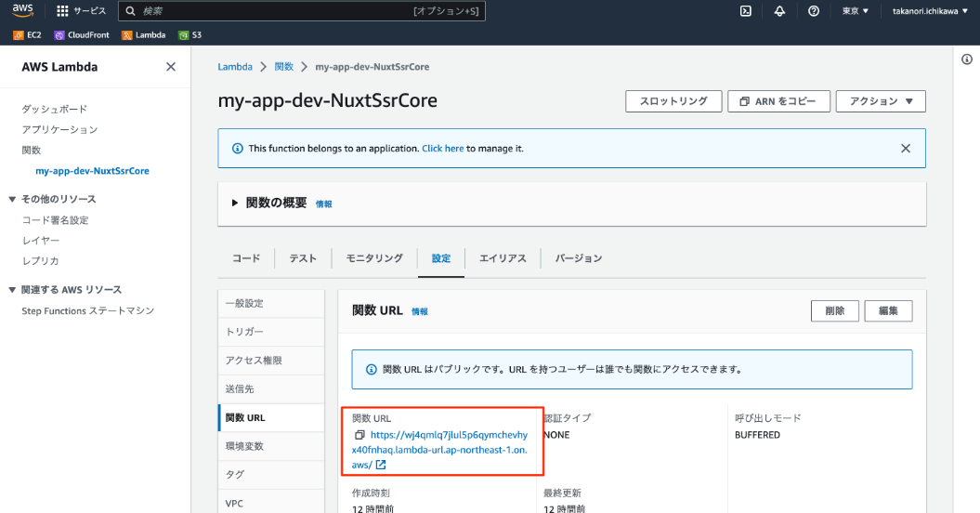Open the 東京 region dropdown
Image resolution: width=980 pixels, height=513 pixels.
(855, 10)
